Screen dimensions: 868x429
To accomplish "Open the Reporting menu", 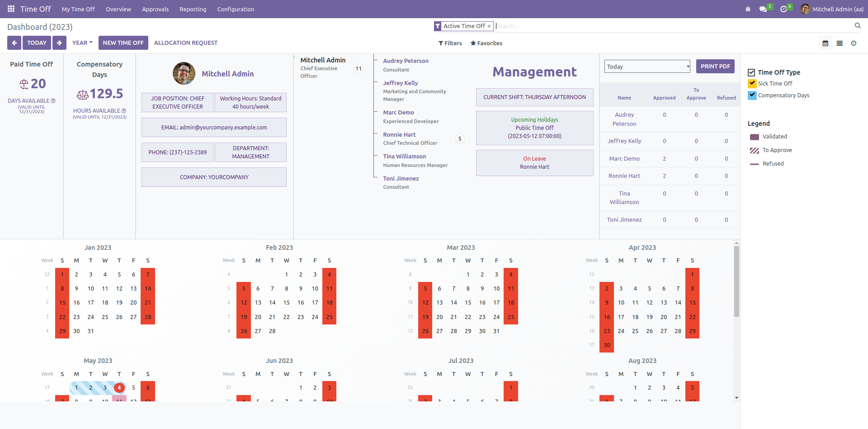I will pos(193,9).
